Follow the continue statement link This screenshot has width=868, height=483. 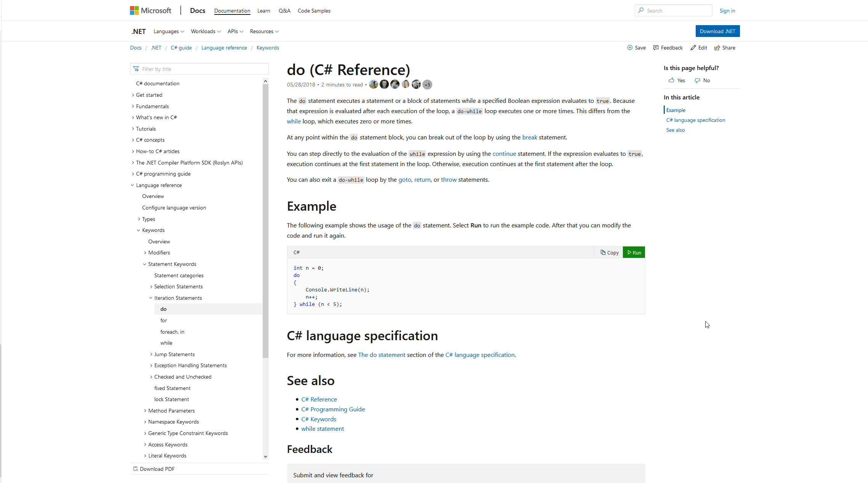click(504, 154)
